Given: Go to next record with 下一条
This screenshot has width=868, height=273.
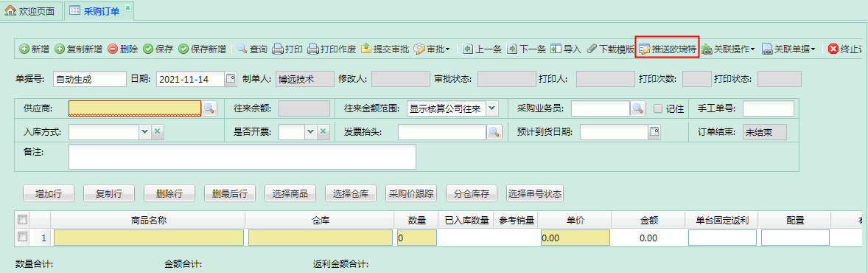Looking at the screenshot, I should click(x=526, y=49).
